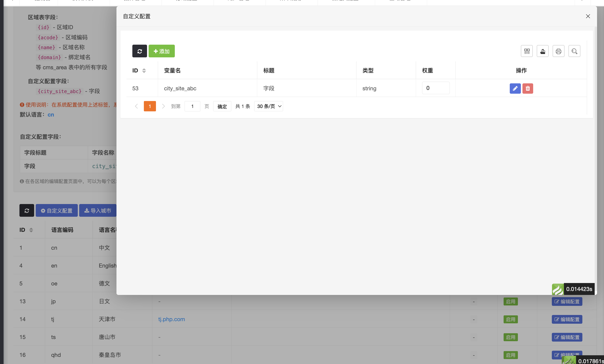Open the column filter icon
Image resolution: width=604 pixels, height=364 pixels.
point(527,51)
